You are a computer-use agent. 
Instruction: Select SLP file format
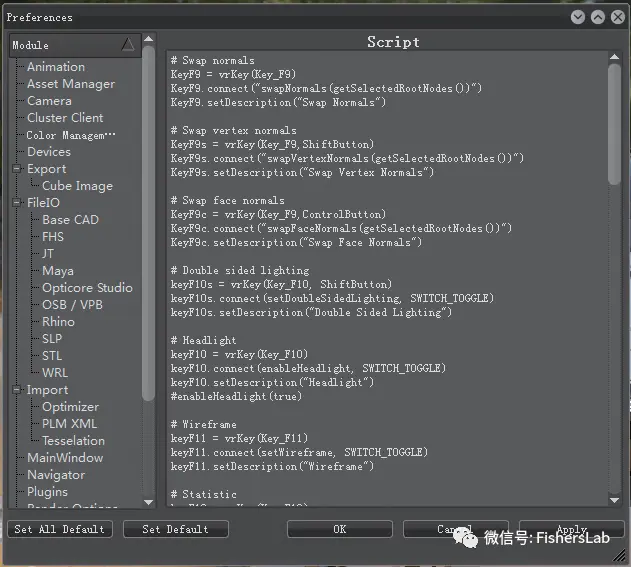pyautogui.click(x=52, y=338)
